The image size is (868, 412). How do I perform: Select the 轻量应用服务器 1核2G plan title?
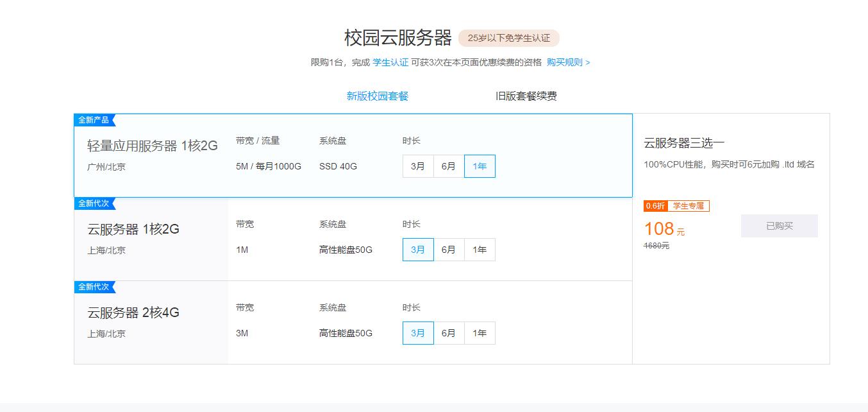(x=153, y=146)
